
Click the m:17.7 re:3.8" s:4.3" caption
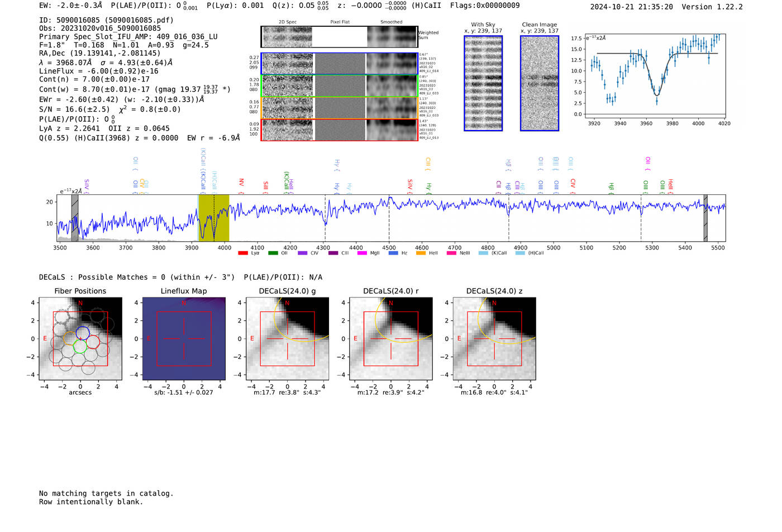click(288, 392)
